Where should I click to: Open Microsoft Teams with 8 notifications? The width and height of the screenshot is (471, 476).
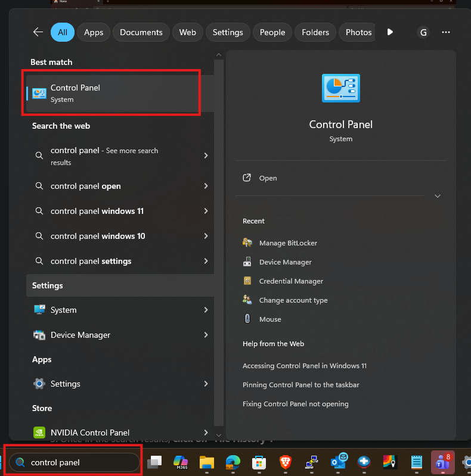point(443,462)
